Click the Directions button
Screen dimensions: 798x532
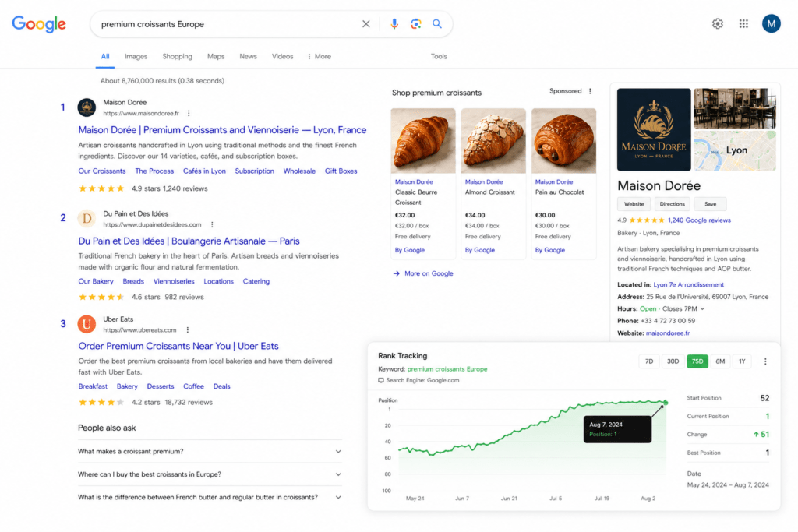tap(673, 204)
